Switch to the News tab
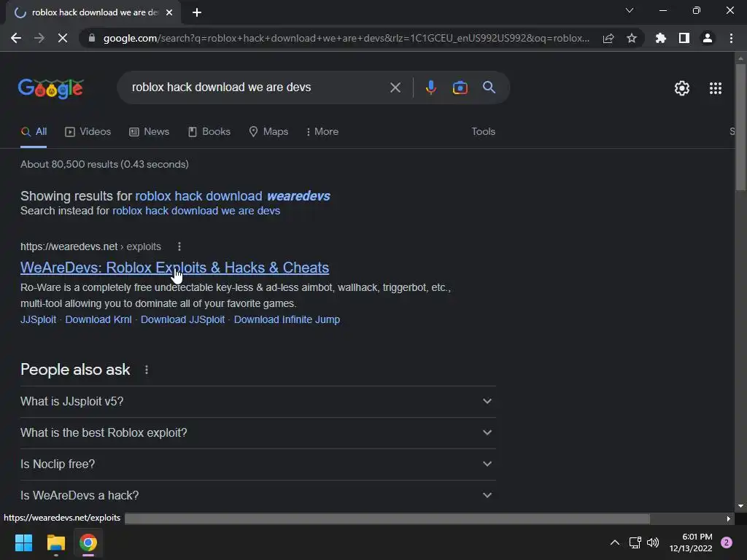 149,132
